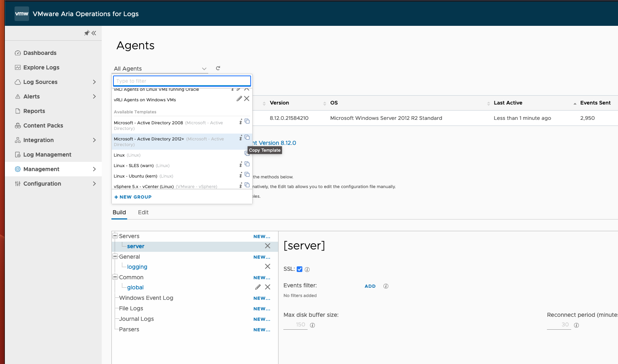Image resolution: width=618 pixels, height=364 pixels.
Task: Collapse the Servers tree section
Action: pyautogui.click(x=115, y=236)
